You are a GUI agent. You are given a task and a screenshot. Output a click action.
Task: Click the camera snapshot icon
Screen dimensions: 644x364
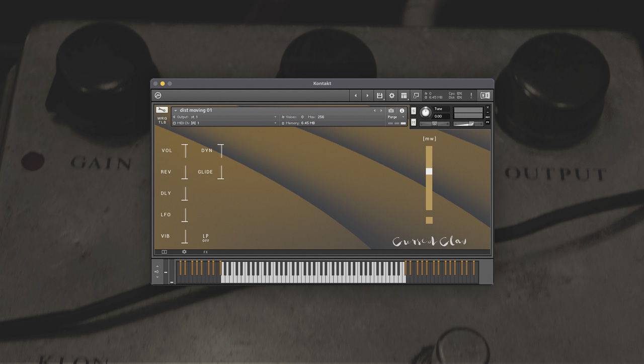coord(391,111)
